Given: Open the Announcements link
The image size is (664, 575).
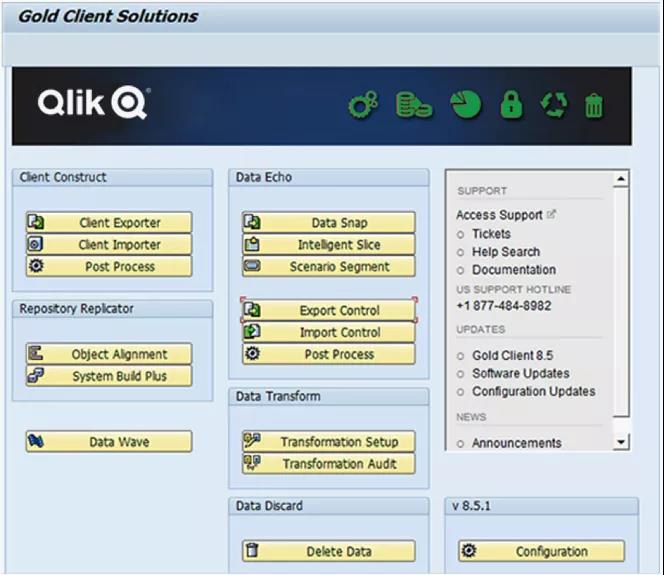Looking at the screenshot, I should (517, 443).
